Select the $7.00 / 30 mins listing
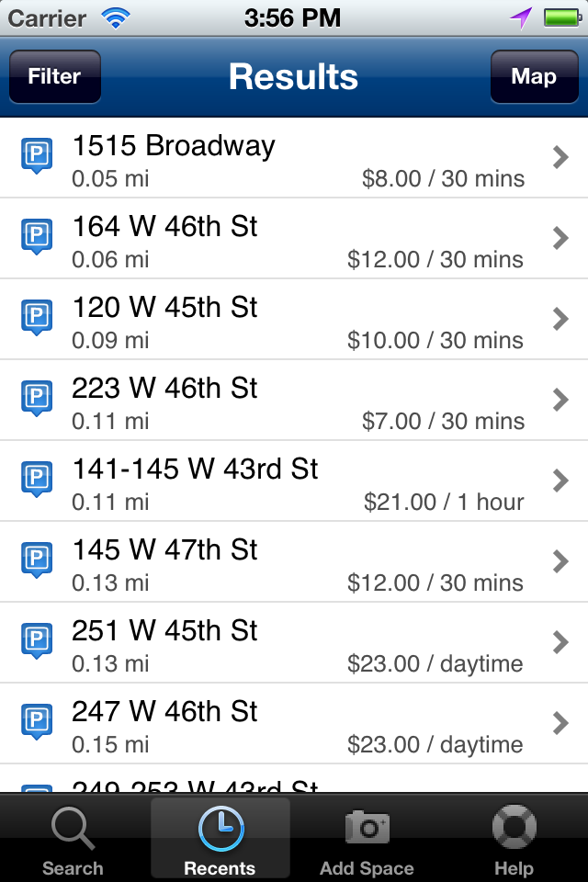Image resolution: width=588 pixels, height=882 pixels. (x=294, y=400)
